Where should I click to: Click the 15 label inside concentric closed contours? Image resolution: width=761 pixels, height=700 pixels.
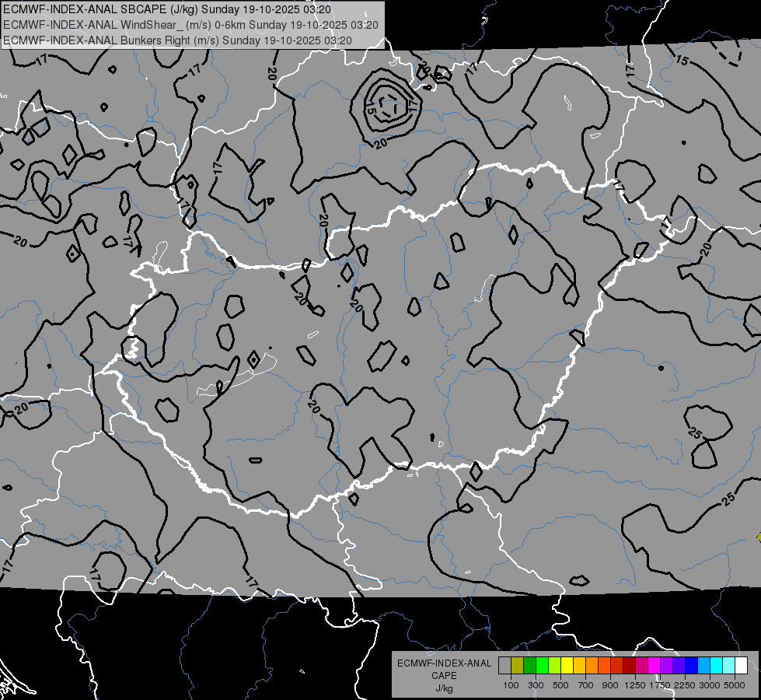point(370,108)
